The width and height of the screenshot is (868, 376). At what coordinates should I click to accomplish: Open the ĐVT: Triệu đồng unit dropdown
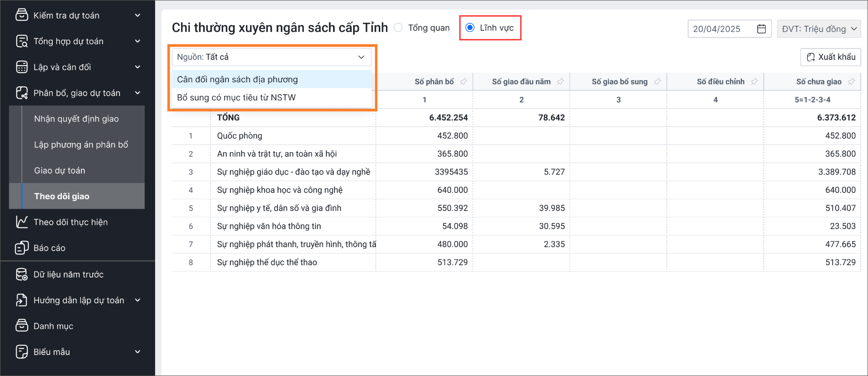click(819, 29)
